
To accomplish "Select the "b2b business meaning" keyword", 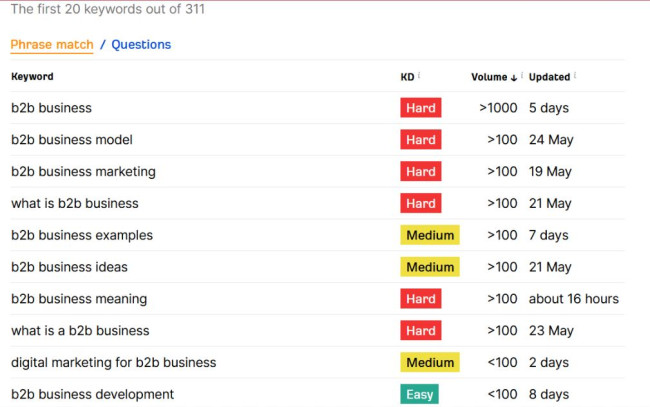I will pyautogui.click(x=79, y=299).
